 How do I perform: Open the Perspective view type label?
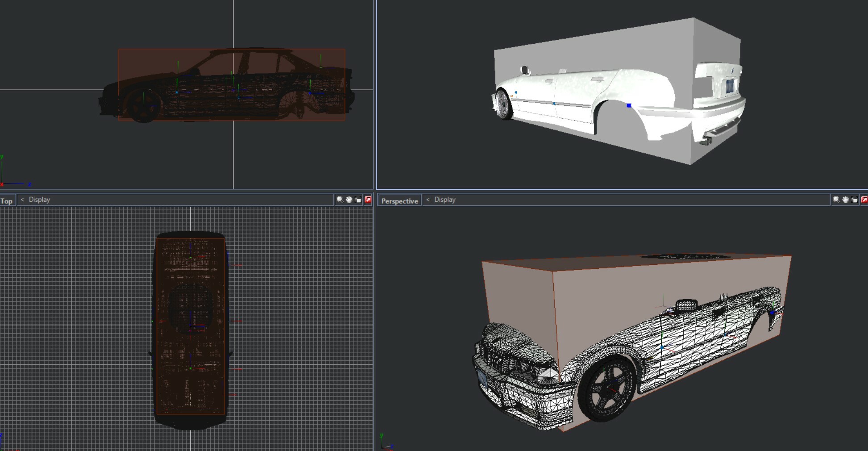pos(399,201)
